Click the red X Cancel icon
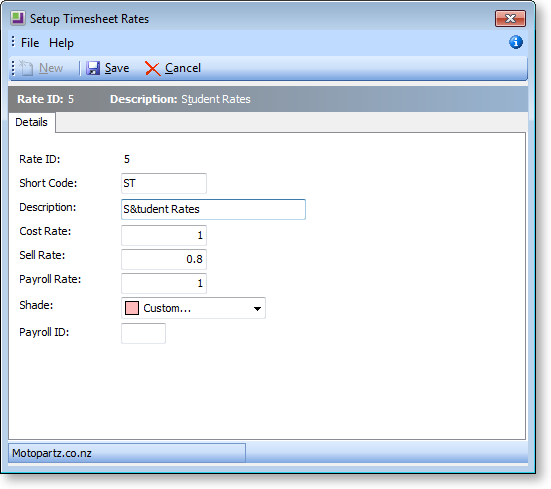Image resolution: width=551 pixels, height=489 pixels. (153, 68)
